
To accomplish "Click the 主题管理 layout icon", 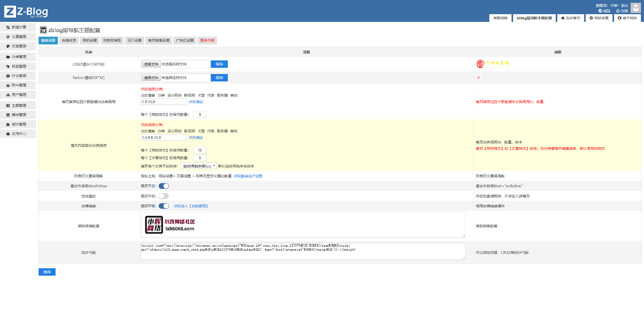I will coord(8,105).
